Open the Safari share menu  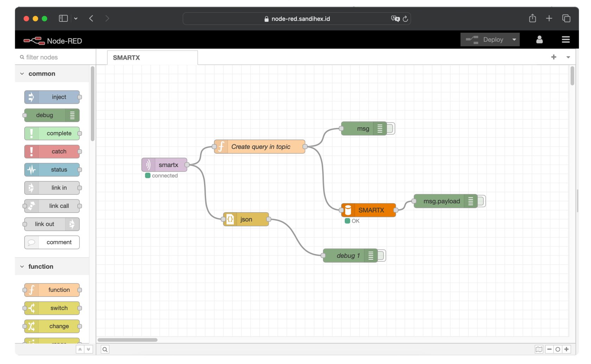tap(533, 18)
